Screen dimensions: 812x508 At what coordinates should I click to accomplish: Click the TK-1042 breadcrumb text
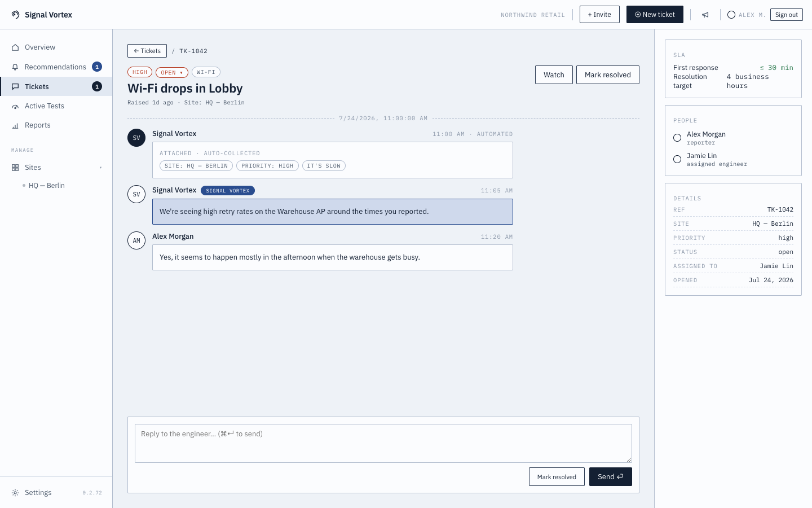(193, 51)
